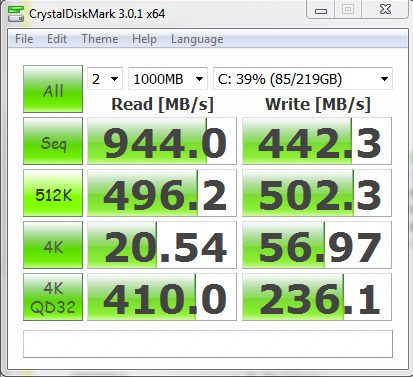
Task: Run all benchmarks with All button
Action: [53, 89]
